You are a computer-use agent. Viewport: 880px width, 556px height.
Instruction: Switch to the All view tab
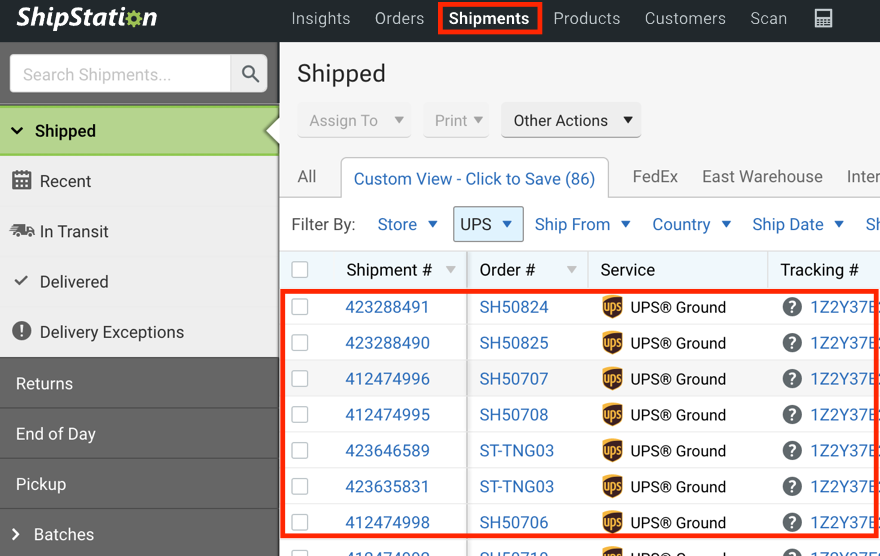[306, 177]
